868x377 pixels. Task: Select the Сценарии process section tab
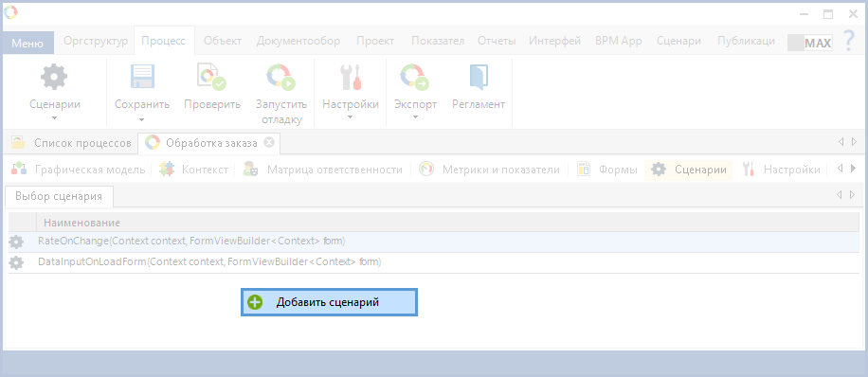click(689, 170)
